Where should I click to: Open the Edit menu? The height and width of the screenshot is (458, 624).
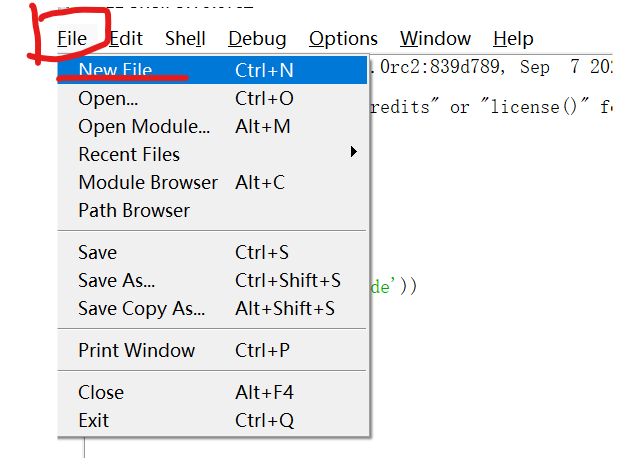(x=126, y=39)
